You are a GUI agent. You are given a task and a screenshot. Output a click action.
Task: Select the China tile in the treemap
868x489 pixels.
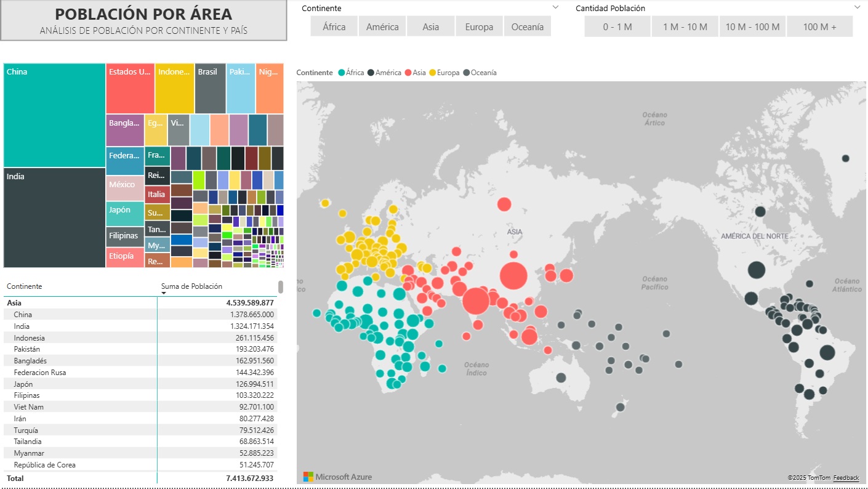coord(54,114)
